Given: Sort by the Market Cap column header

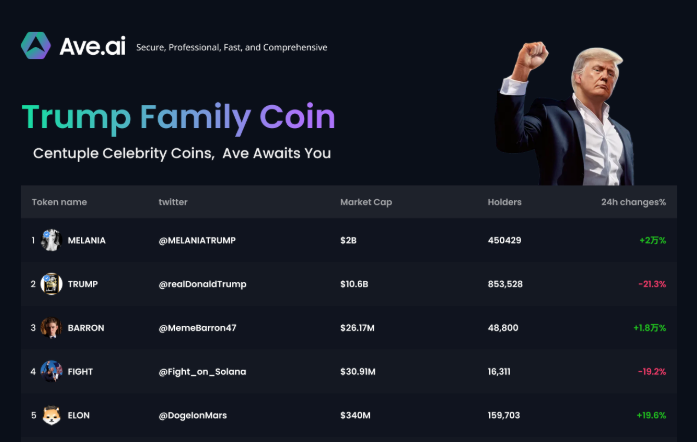Looking at the screenshot, I should [366, 202].
